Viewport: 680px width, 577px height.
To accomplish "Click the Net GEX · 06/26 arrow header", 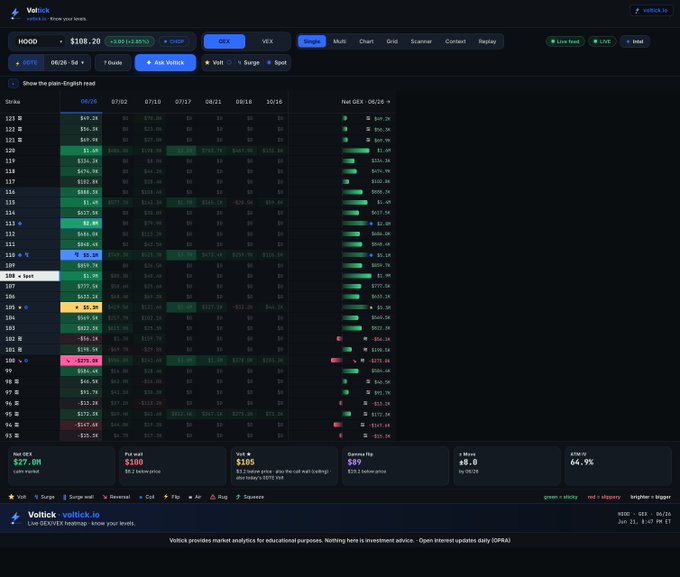I will pyautogui.click(x=366, y=102).
